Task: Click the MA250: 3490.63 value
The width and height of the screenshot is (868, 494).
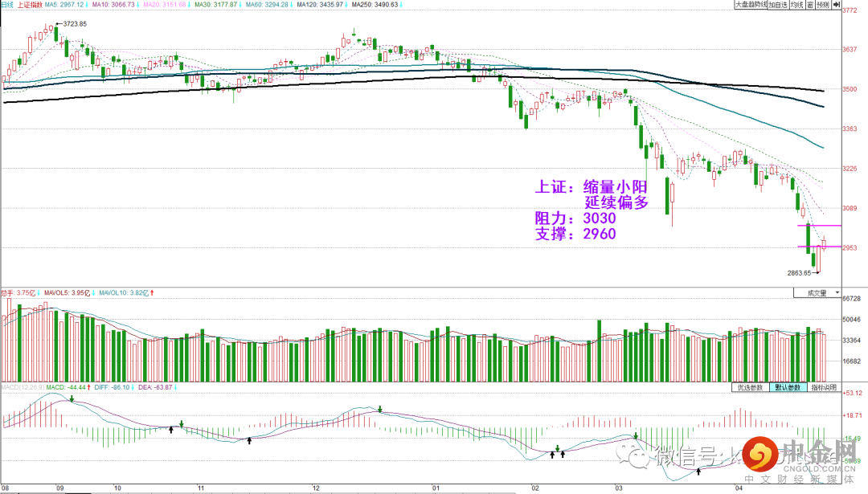Action: coord(375,5)
